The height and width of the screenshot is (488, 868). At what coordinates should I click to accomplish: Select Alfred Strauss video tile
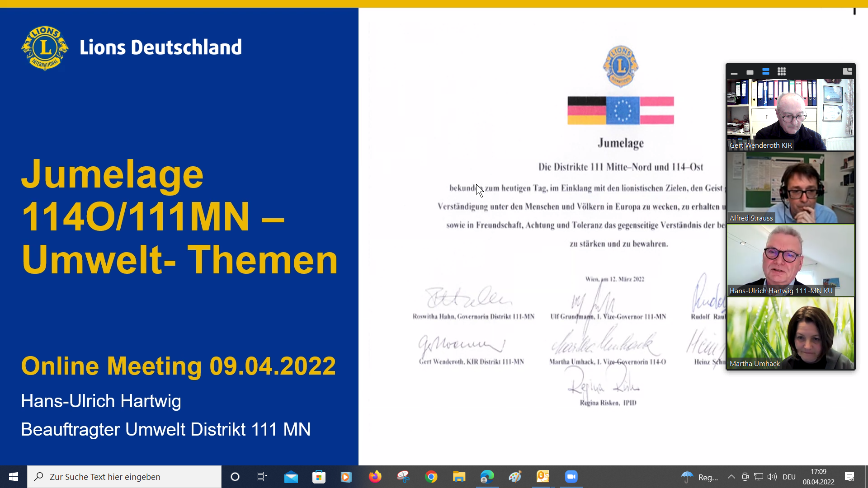pyautogui.click(x=790, y=188)
